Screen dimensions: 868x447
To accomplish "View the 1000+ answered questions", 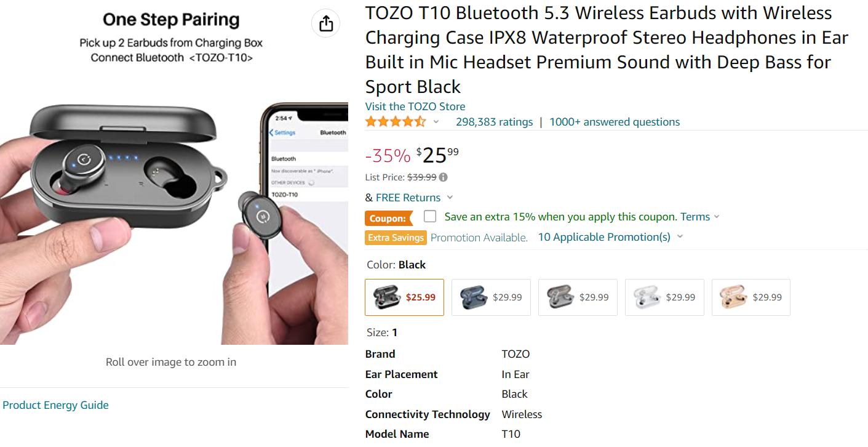I will tap(615, 122).
